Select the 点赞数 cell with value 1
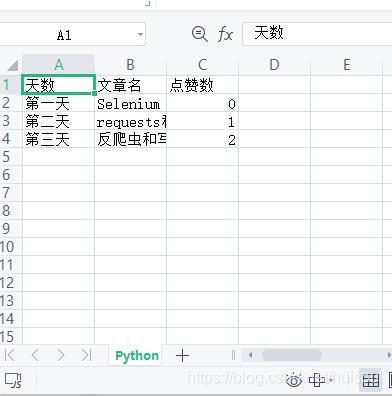 click(x=203, y=121)
